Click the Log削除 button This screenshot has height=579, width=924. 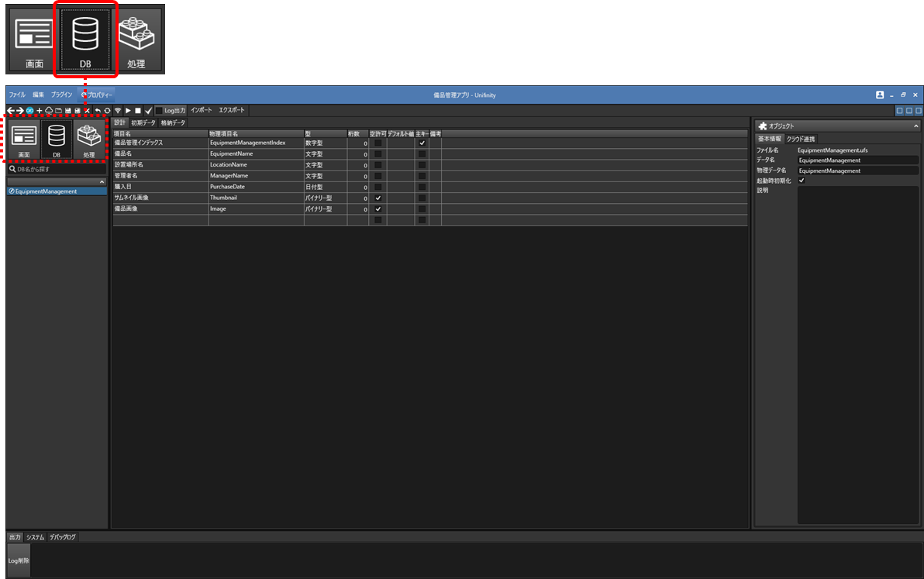pyautogui.click(x=19, y=560)
